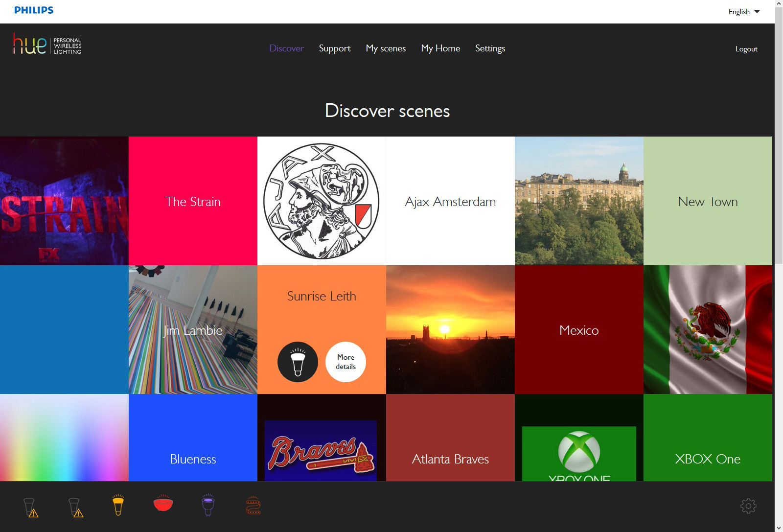The height and width of the screenshot is (532, 783).
Task: Click the hue logo
Action: tap(47, 44)
